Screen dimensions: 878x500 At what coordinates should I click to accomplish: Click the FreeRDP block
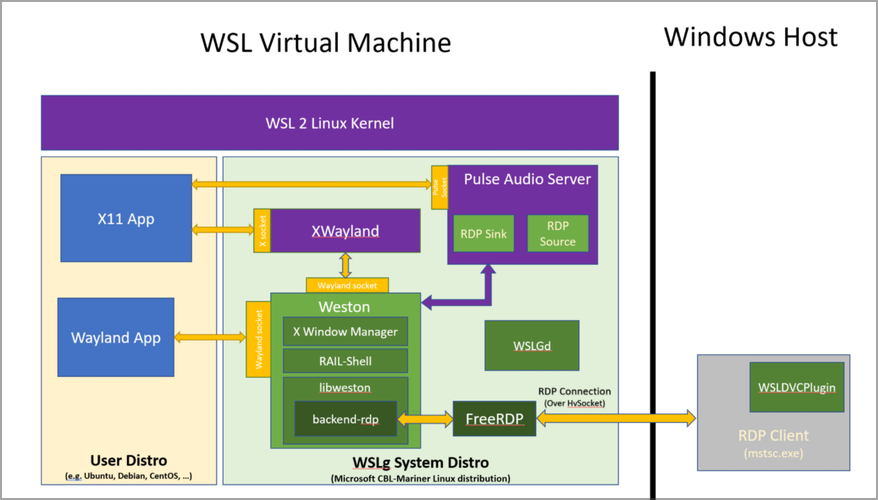[x=494, y=418]
